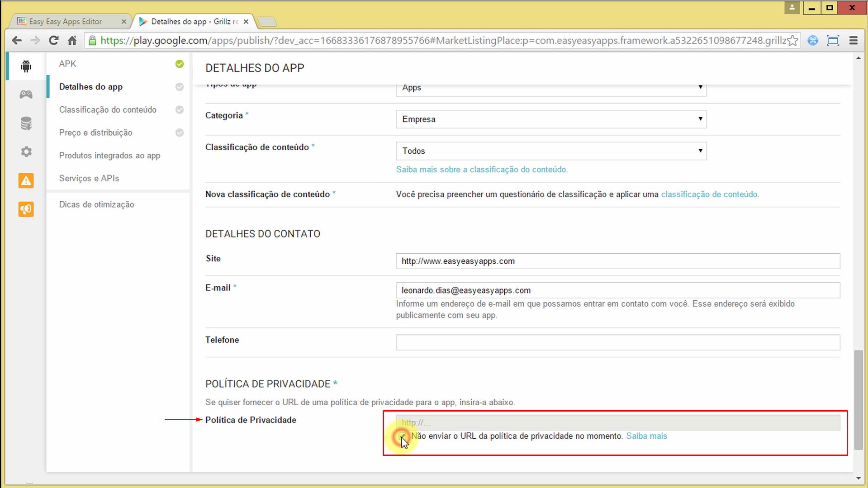
Task: Open Settings with the gear icon
Action: [26, 152]
